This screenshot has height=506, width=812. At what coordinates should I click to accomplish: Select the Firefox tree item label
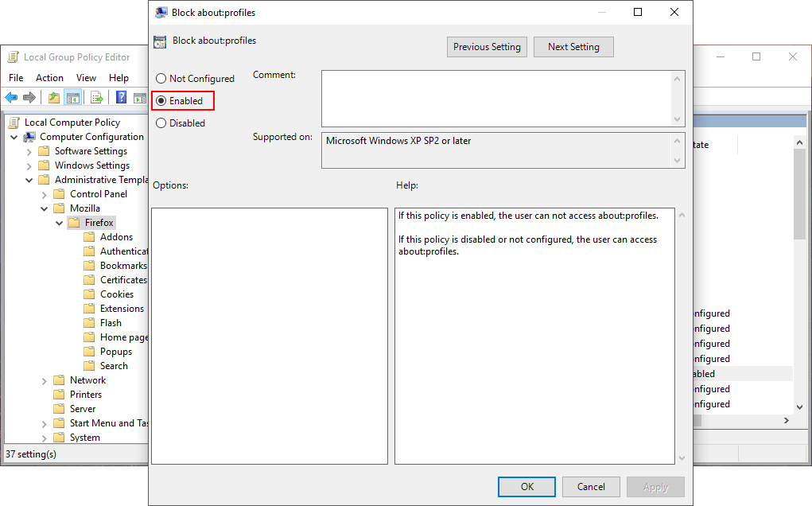point(99,223)
